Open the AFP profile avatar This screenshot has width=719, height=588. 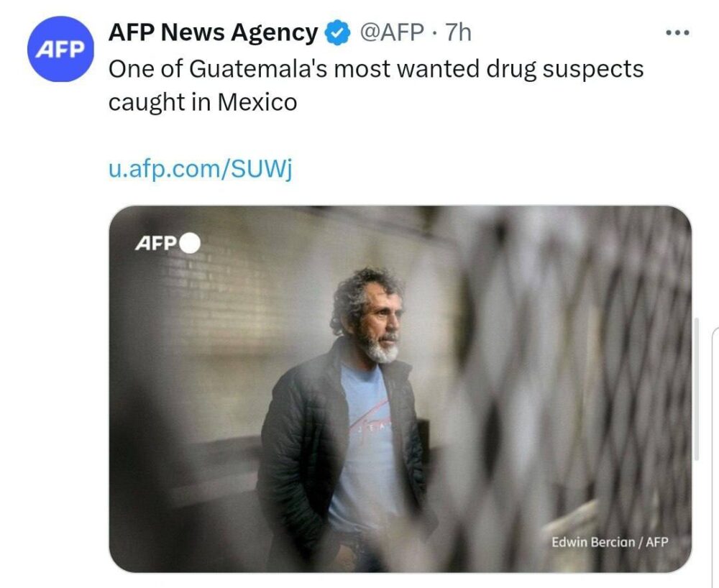[60, 49]
